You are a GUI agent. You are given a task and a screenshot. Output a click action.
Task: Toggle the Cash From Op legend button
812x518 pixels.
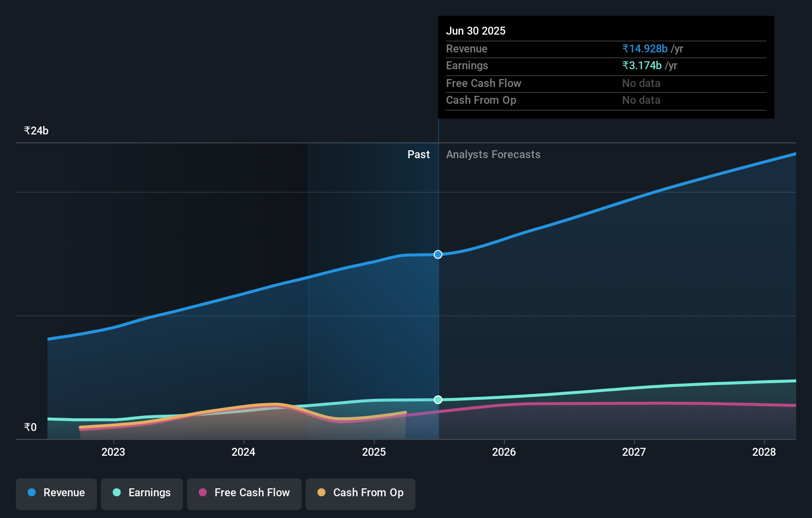click(361, 494)
